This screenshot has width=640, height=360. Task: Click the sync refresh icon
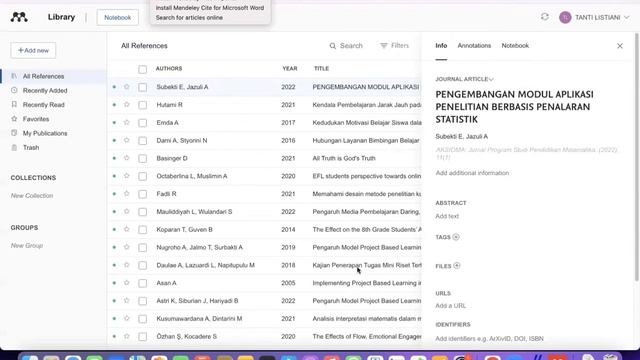coord(544,17)
